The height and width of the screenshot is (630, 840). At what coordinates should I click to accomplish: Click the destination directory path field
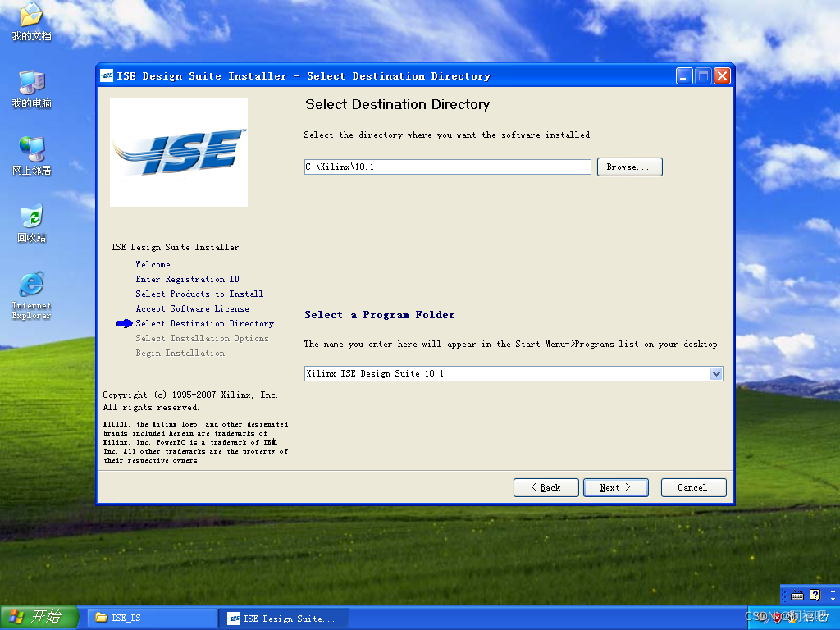tap(447, 167)
